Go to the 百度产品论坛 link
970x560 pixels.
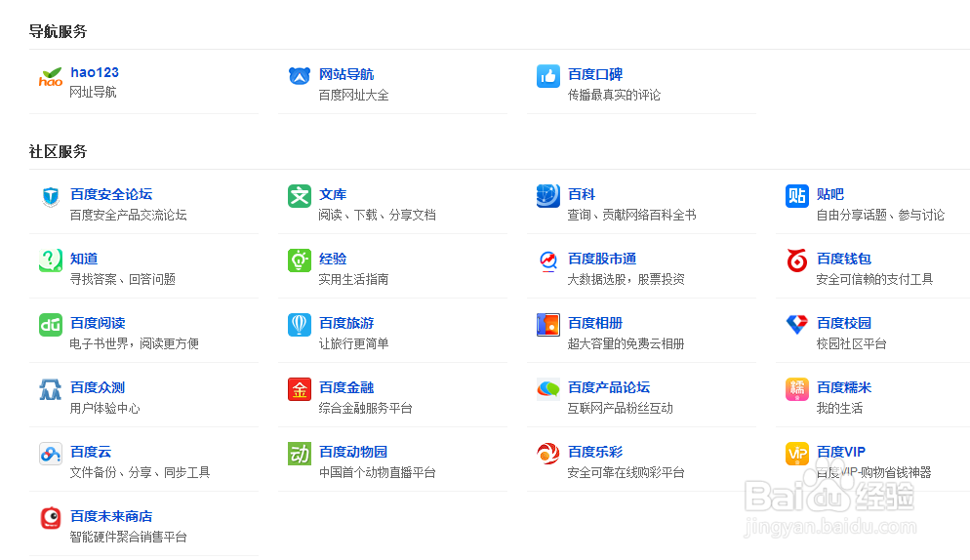click(x=609, y=387)
